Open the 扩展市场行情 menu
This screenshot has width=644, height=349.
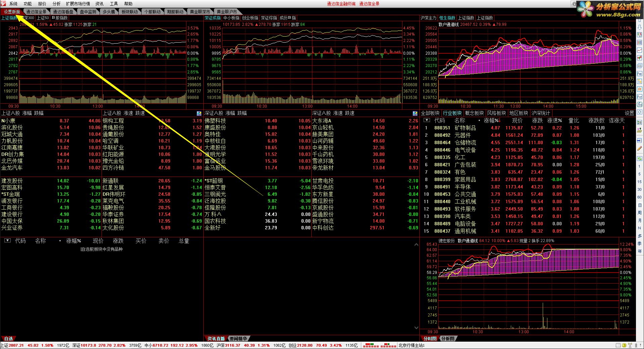[x=78, y=4]
